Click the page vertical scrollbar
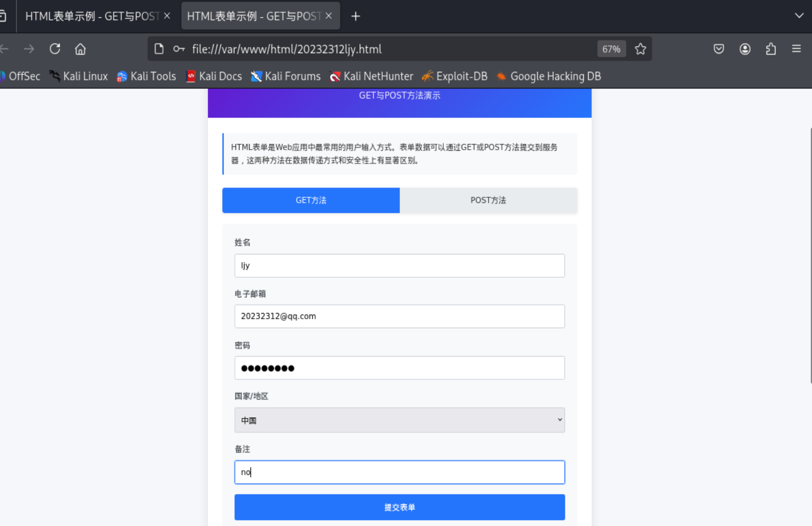This screenshot has height=526, width=812. click(810, 255)
